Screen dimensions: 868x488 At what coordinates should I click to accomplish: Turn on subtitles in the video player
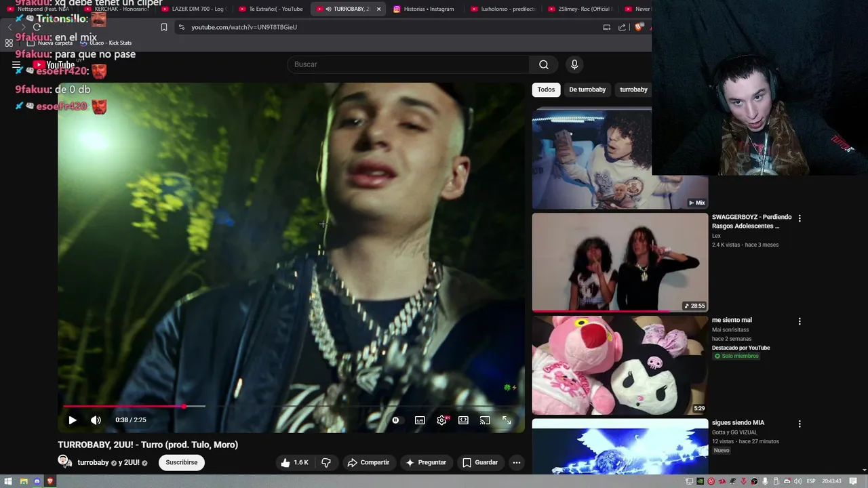pyautogui.click(x=420, y=420)
